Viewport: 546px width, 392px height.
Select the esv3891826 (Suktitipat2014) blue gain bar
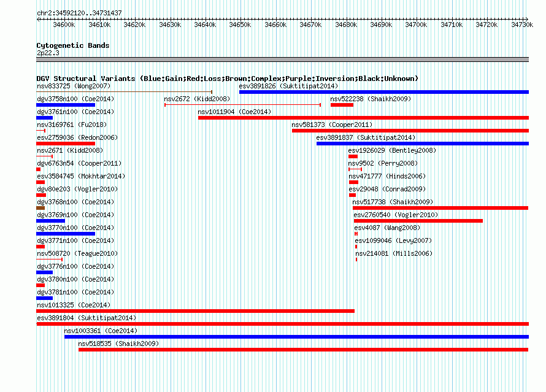pyautogui.click(x=383, y=92)
